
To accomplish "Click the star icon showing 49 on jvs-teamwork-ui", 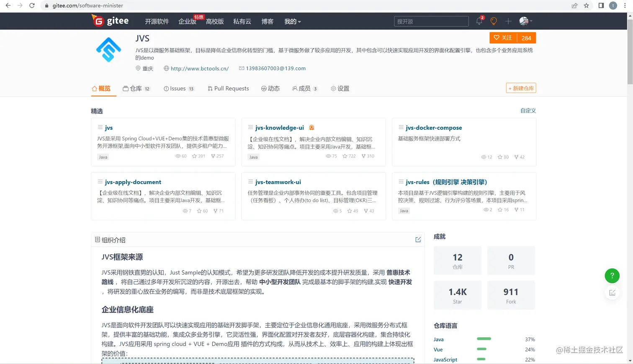I will 350,211.
